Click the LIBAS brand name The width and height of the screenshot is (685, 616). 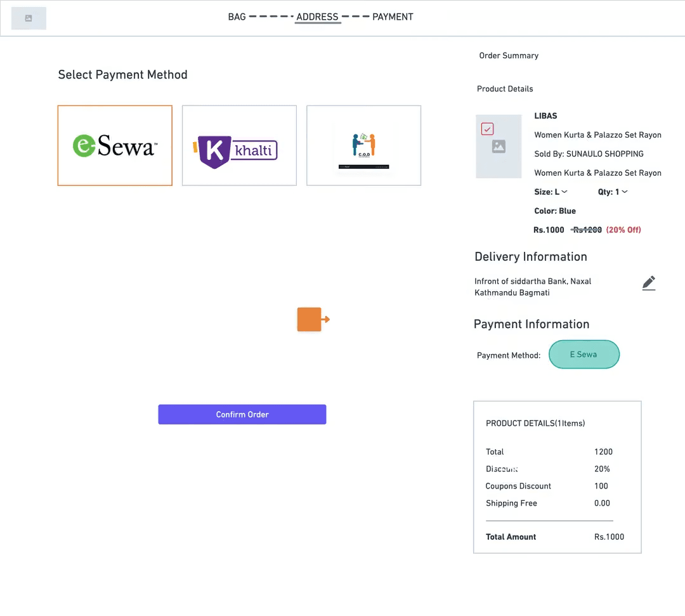545,115
